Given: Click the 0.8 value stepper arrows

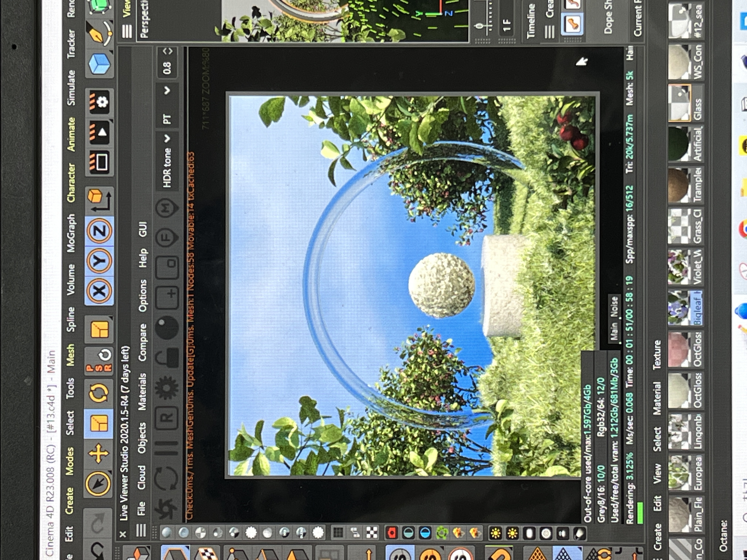Looking at the screenshot, I should 167,51.
